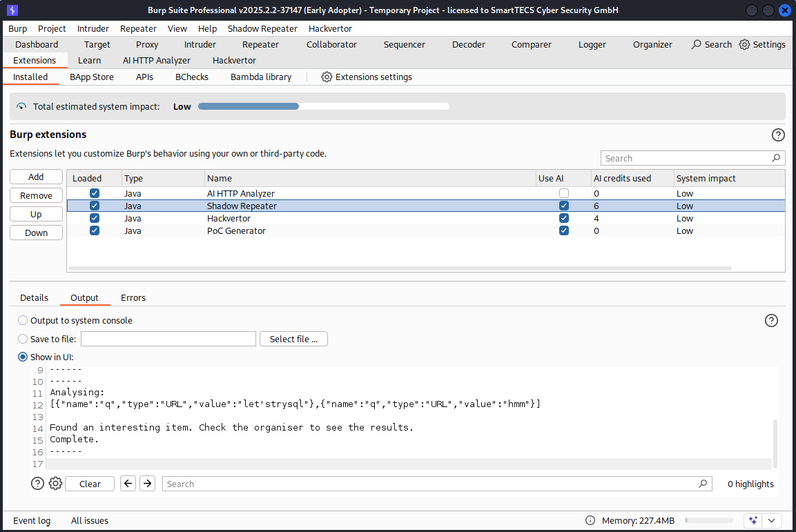796x532 pixels.
Task: Select the Save to file radio button
Action: pyautogui.click(x=23, y=339)
